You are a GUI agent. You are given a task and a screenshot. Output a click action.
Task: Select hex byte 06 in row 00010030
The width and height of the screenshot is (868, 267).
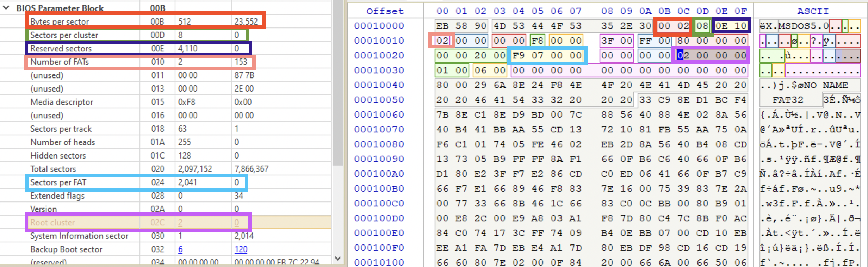(x=480, y=70)
